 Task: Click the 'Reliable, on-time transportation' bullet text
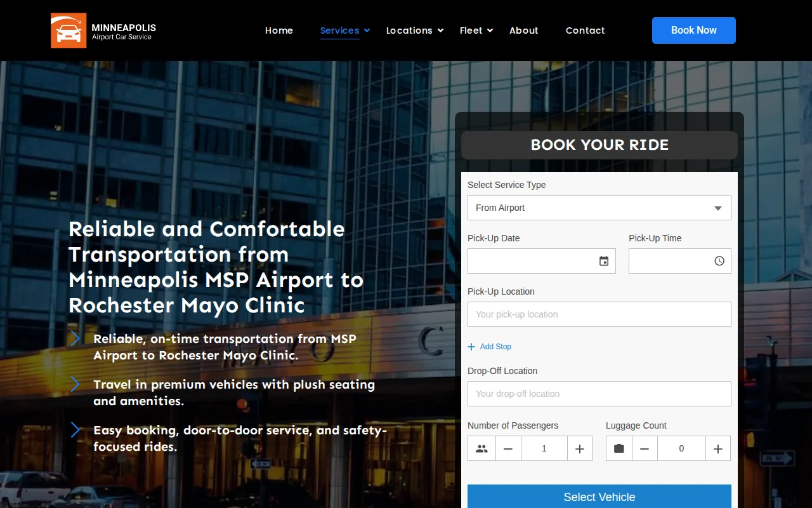pyautogui.click(x=225, y=347)
